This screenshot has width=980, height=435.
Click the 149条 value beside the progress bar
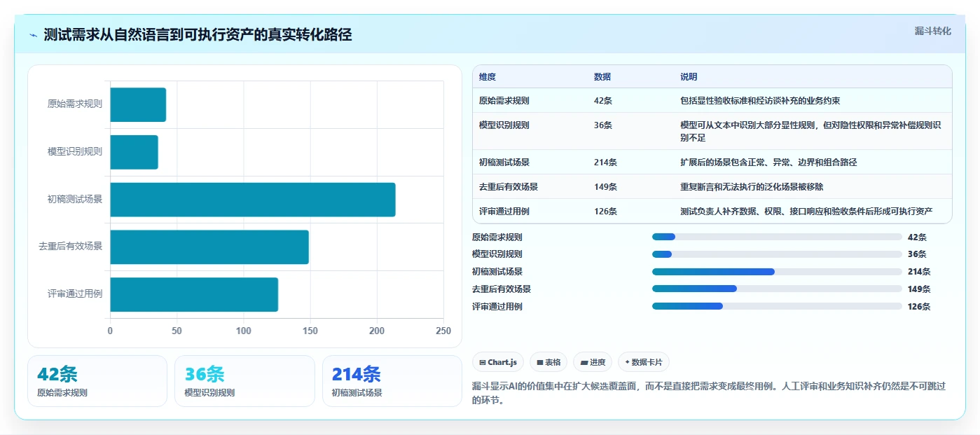(919, 289)
